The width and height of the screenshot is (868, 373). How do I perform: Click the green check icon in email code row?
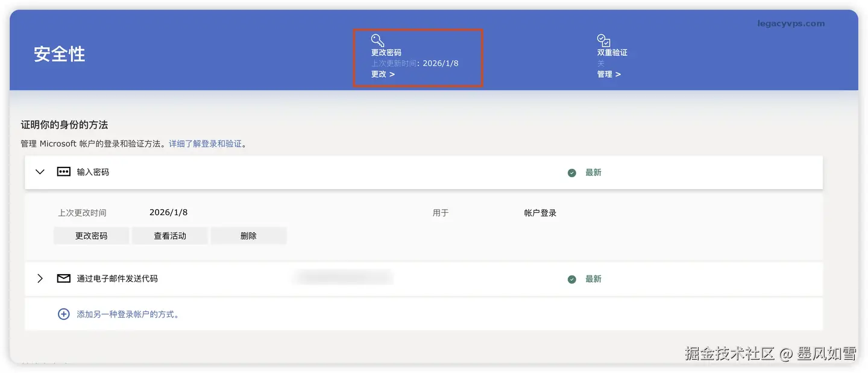click(571, 280)
